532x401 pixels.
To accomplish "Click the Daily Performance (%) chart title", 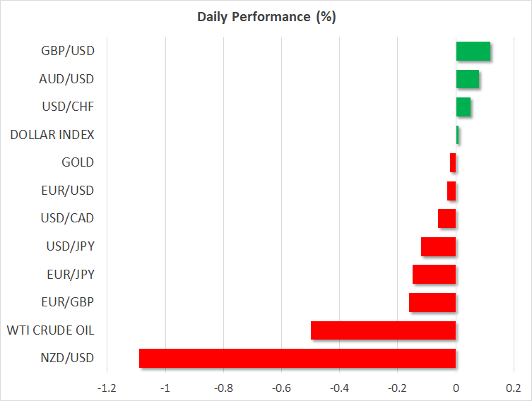I will coord(266,17).
